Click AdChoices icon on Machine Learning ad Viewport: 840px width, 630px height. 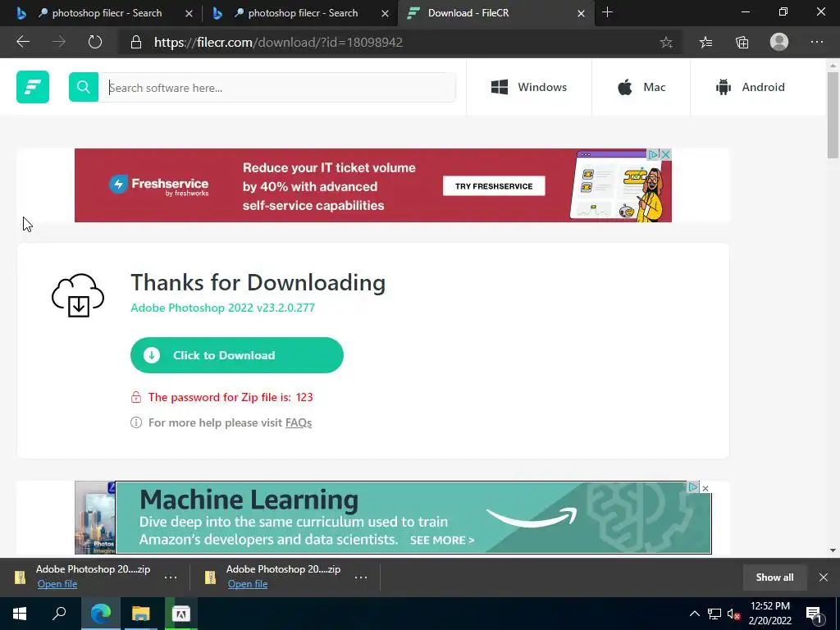693,487
